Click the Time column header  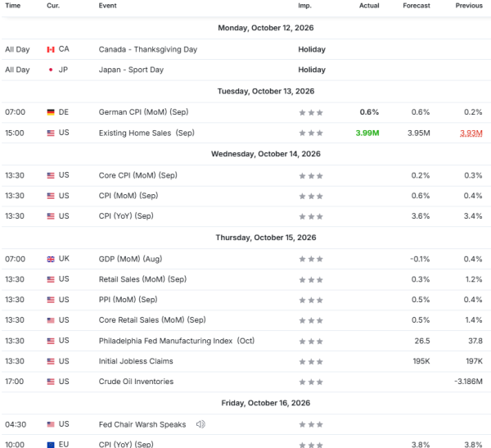click(13, 6)
